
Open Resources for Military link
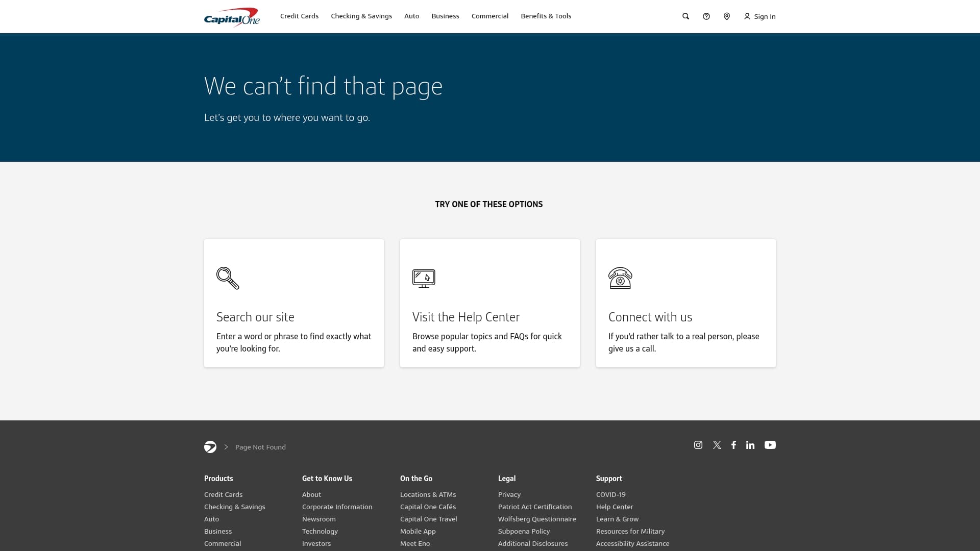[630, 532]
